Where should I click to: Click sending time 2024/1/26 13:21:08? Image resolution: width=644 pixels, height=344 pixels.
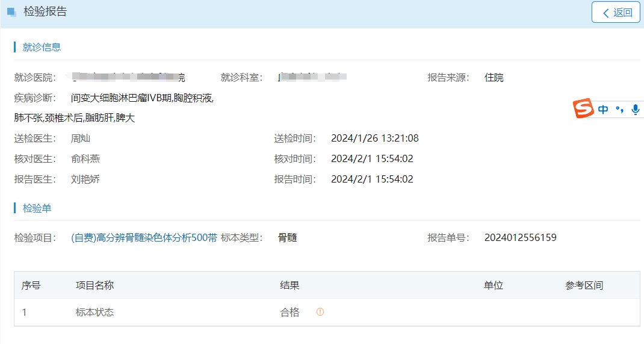pyautogui.click(x=375, y=138)
